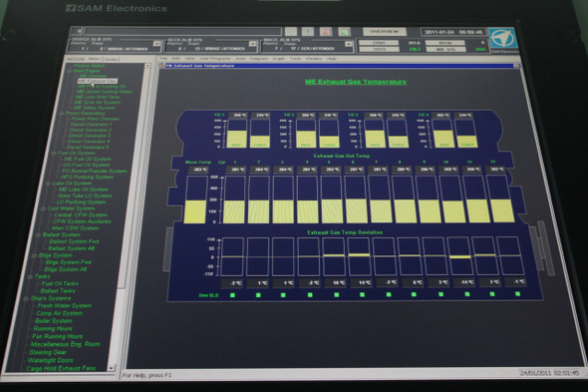Click the blank gray toolbar button before exclamation

290,32
